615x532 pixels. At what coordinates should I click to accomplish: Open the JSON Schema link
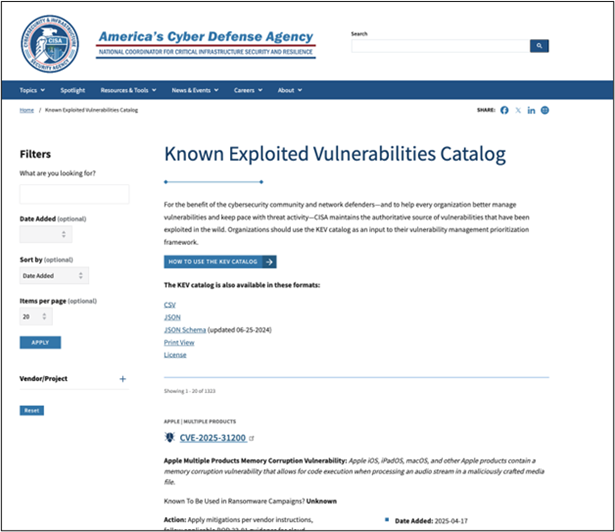[x=185, y=330]
